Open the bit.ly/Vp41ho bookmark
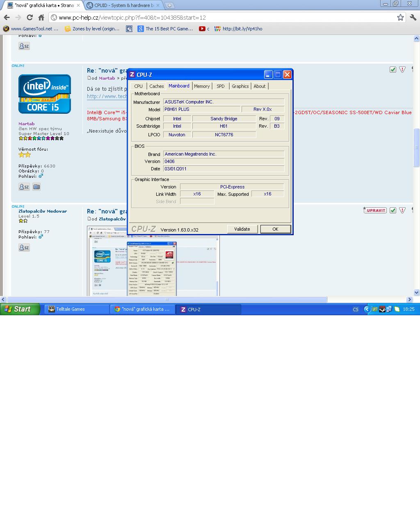The height and width of the screenshot is (532, 420). click(x=238, y=29)
